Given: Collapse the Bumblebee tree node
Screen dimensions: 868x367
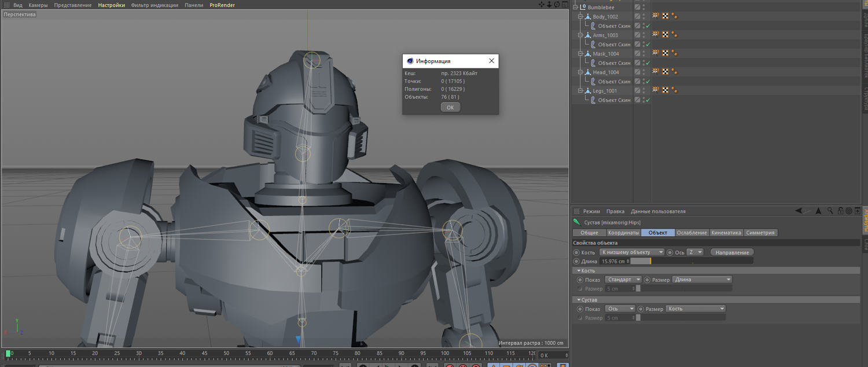Looking at the screenshot, I should 576,8.
